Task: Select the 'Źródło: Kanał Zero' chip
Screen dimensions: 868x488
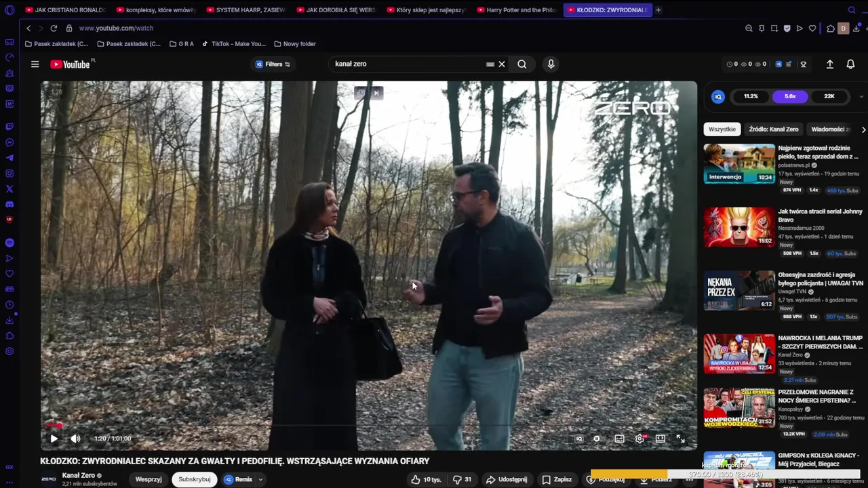Action: click(774, 129)
